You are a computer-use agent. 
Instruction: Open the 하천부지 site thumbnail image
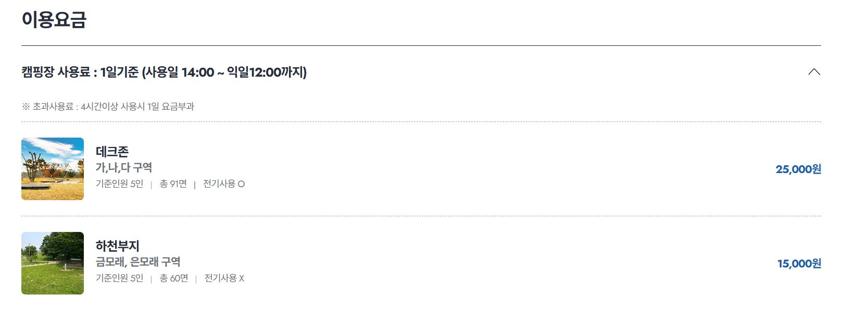pyautogui.click(x=52, y=263)
